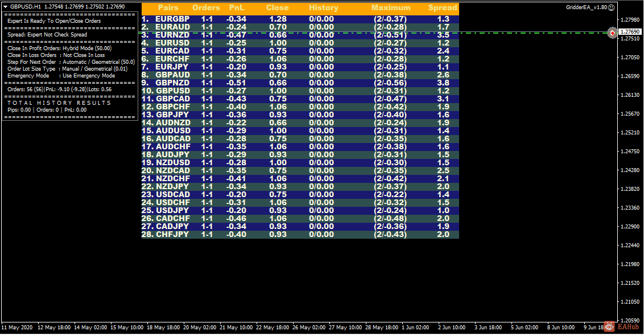Click 1 Jun 02:00 on time axis
Viewport: 644px width, 335px height.
tap(415, 328)
